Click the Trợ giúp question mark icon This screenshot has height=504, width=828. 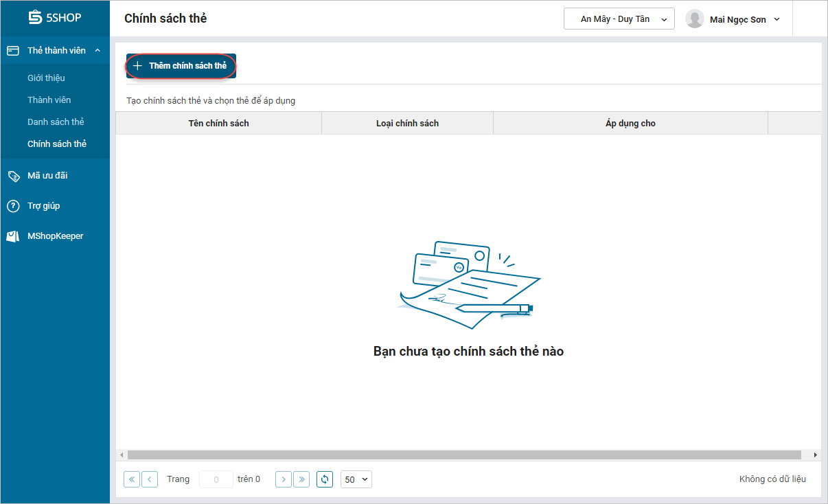pyautogui.click(x=13, y=206)
